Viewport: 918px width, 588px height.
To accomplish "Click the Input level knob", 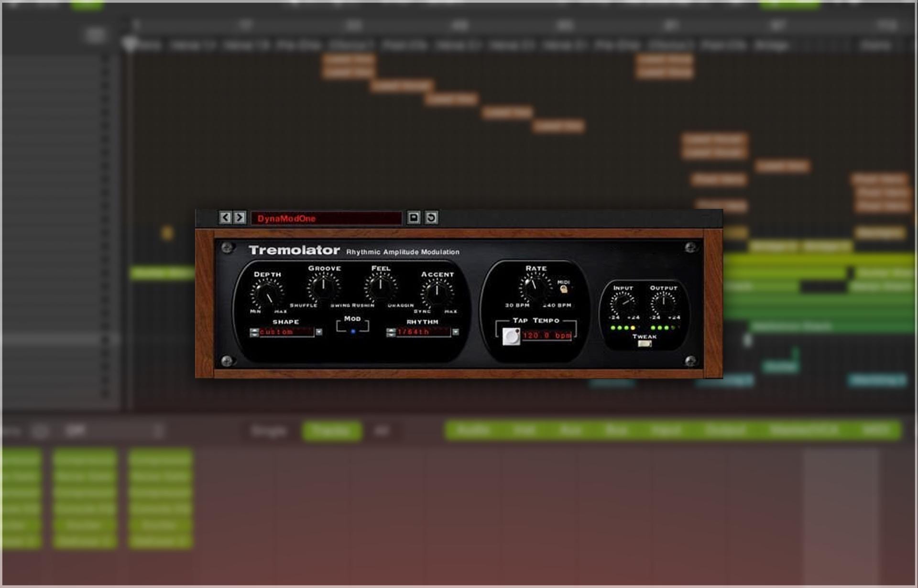I will (623, 304).
